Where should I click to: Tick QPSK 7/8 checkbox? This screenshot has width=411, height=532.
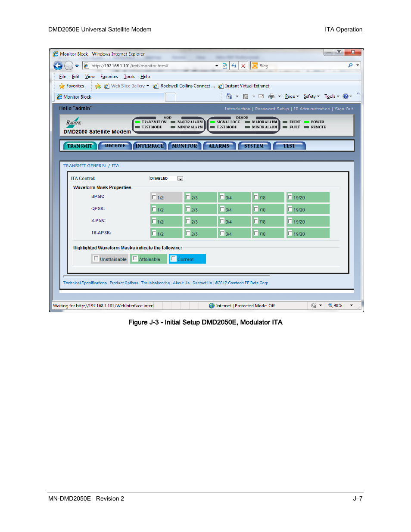(x=256, y=209)
